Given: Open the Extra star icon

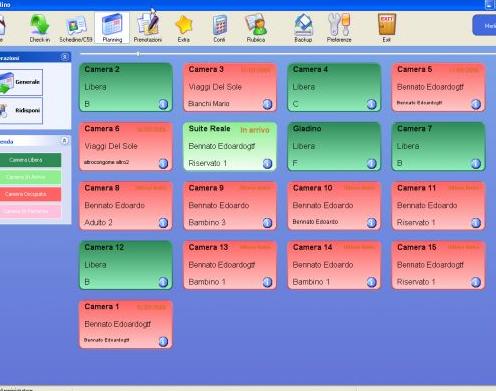Looking at the screenshot, I should tap(184, 28).
